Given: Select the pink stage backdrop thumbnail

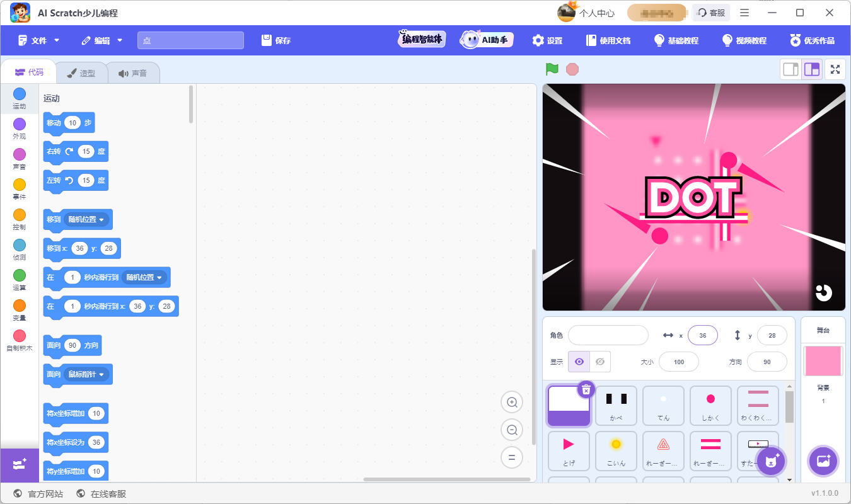Looking at the screenshot, I should [x=823, y=361].
